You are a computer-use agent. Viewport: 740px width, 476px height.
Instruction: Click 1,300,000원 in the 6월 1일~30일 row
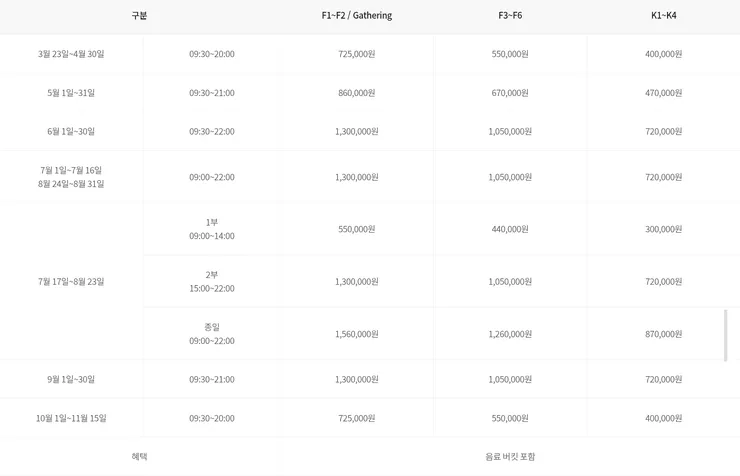tap(357, 132)
